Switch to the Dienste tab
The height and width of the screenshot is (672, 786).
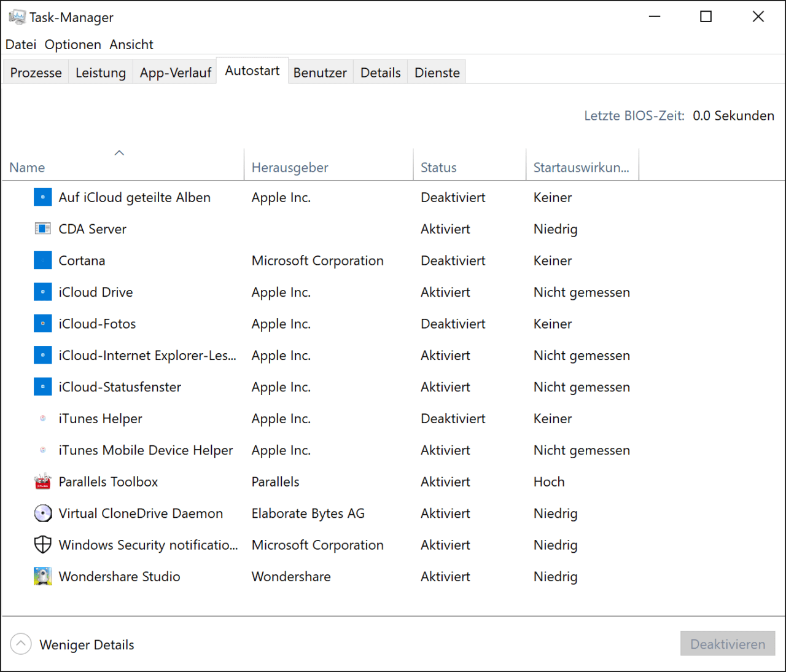(x=437, y=72)
